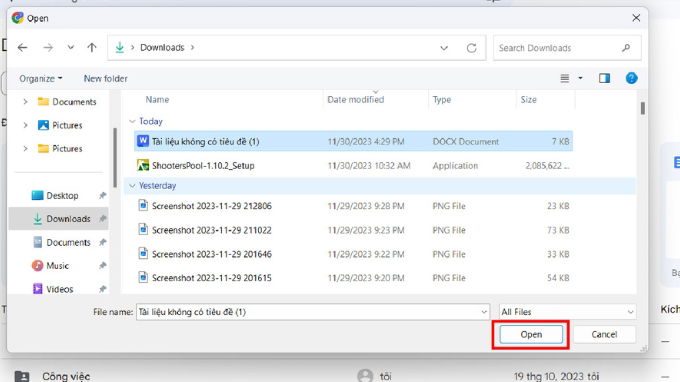
Task: Open the All Files type dropdown
Action: point(567,312)
